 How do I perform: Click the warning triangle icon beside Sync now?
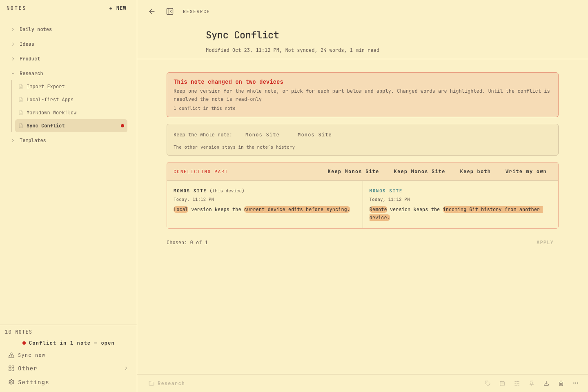(x=11, y=355)
